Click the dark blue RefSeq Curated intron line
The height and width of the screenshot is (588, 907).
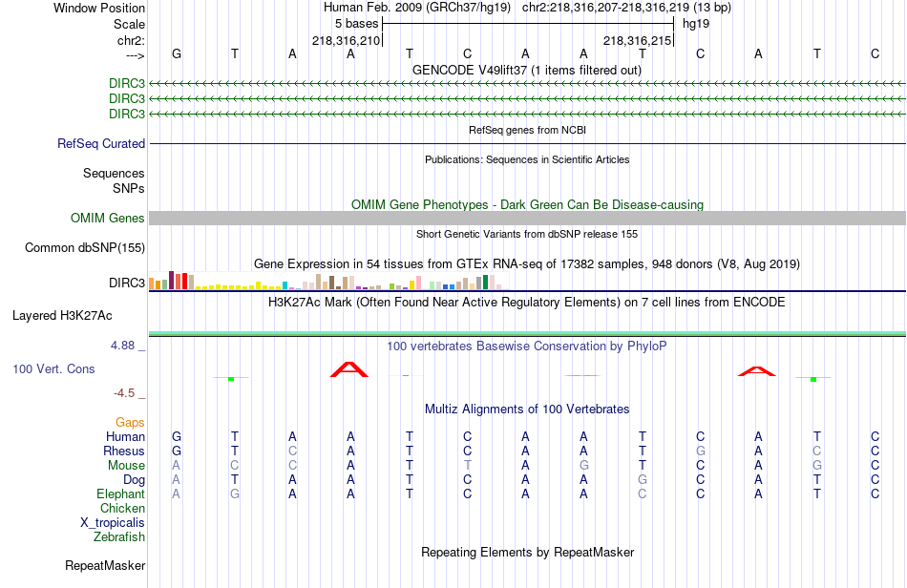point(527,143)
